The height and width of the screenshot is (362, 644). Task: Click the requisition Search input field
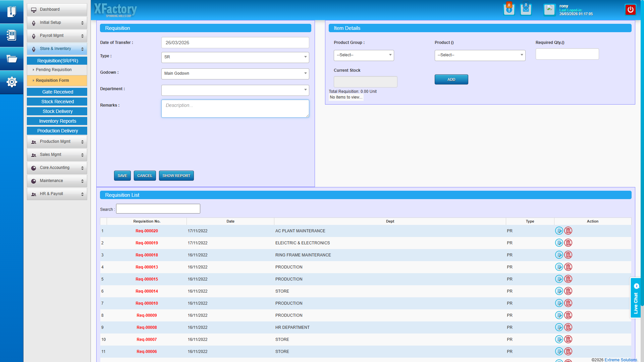pos(158,209)
